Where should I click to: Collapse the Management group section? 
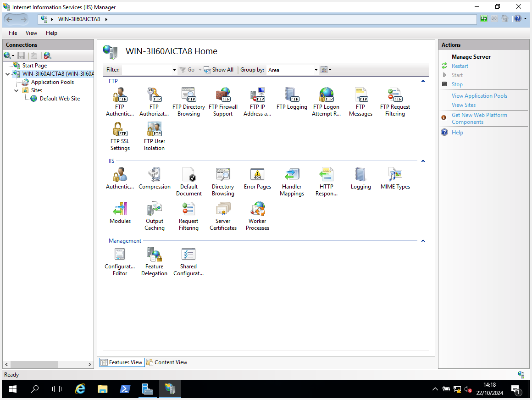click(423, 241)
